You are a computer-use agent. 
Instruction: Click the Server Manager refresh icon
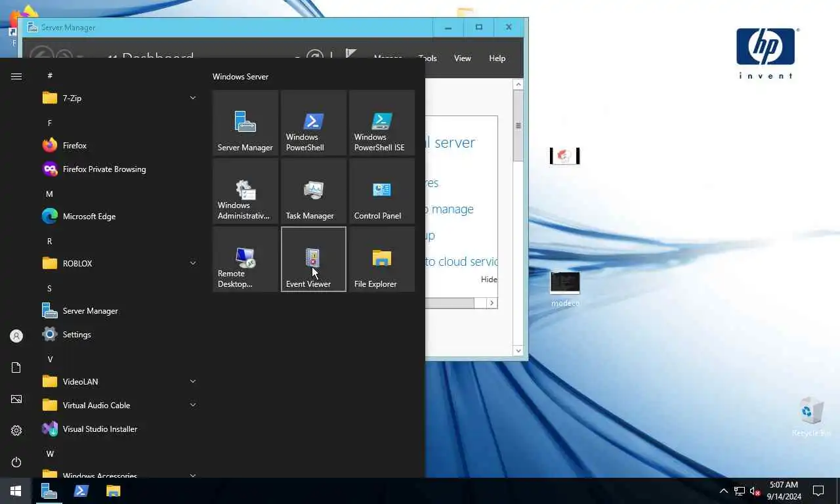[x=315, y=56]
